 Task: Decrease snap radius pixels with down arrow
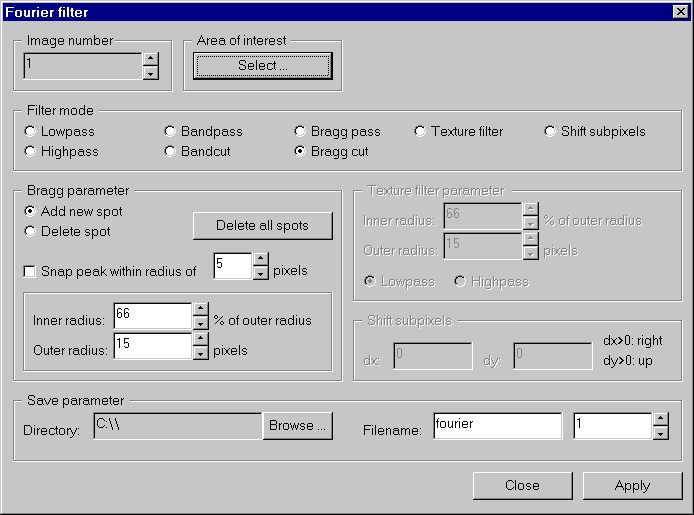tap(260, 273)
